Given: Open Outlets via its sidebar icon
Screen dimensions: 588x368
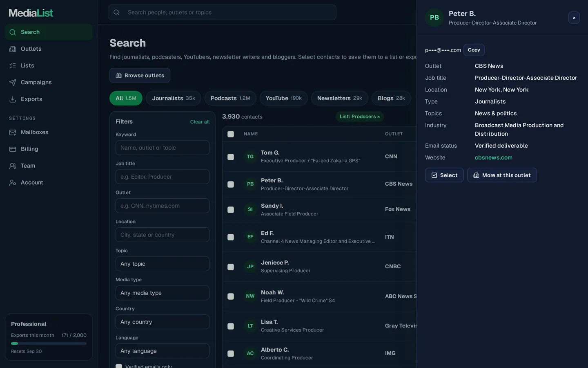Looking at the screenshot, I should point(13,49).
